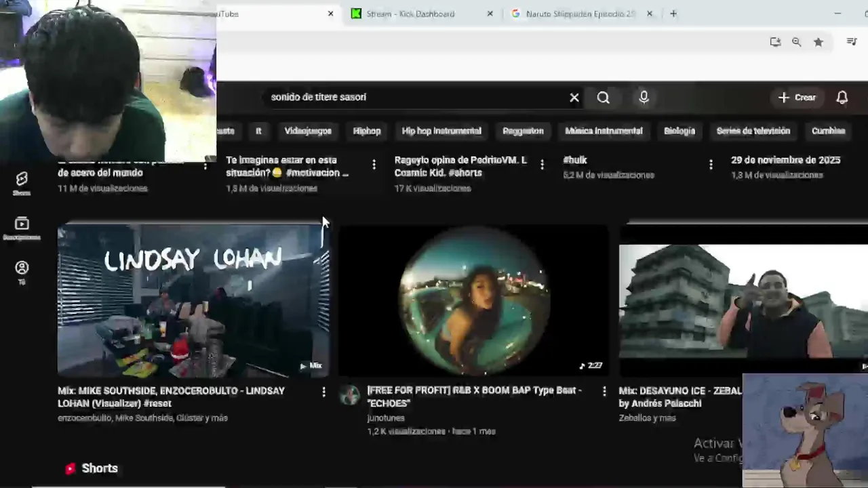Click text enzocerobulto, Mike Southside, Gluster y más
Image resolution: width=868 pixels, height=488 pixels.
pos(142,418)
